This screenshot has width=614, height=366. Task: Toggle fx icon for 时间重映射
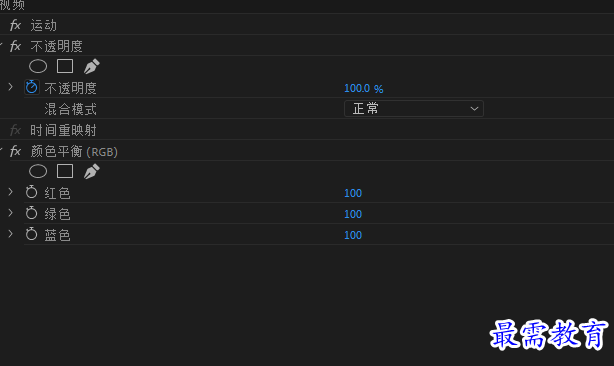coord(15,130)
